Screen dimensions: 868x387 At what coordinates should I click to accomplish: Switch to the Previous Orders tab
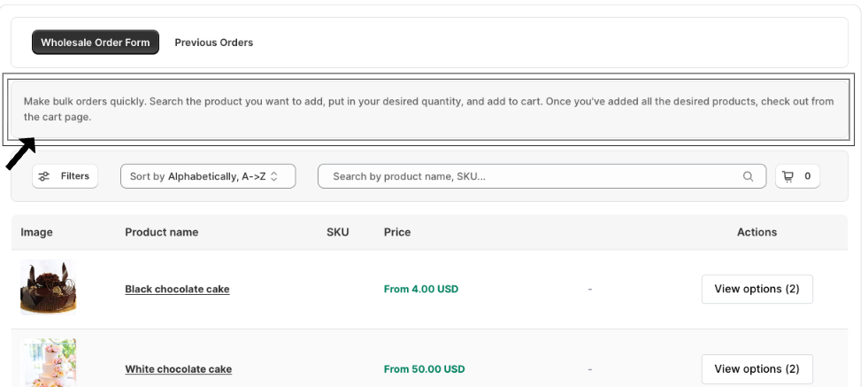214,43
